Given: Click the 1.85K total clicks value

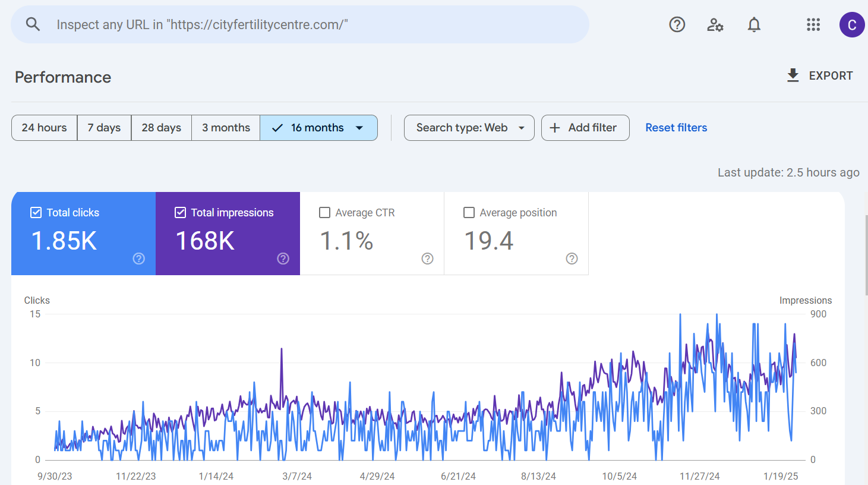Looking at the screenshot, I should point(64,241).
